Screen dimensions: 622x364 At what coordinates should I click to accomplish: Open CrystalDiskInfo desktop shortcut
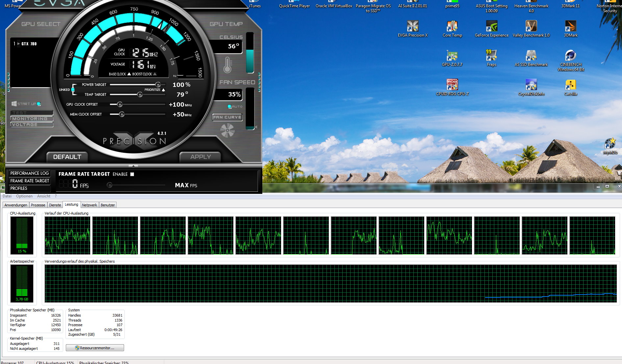pyautogui.click(x=531, y=88)
